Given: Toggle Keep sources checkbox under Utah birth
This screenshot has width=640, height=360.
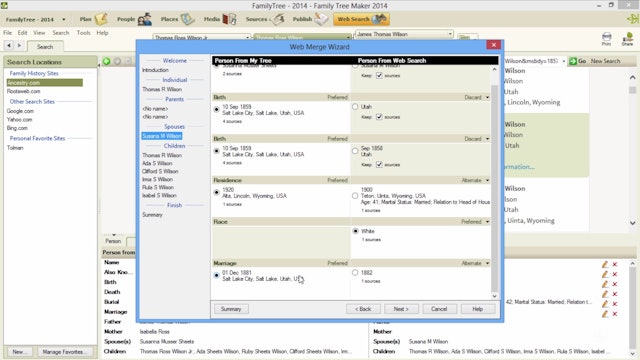Looking at the screenshot, I should pos(379,117).
